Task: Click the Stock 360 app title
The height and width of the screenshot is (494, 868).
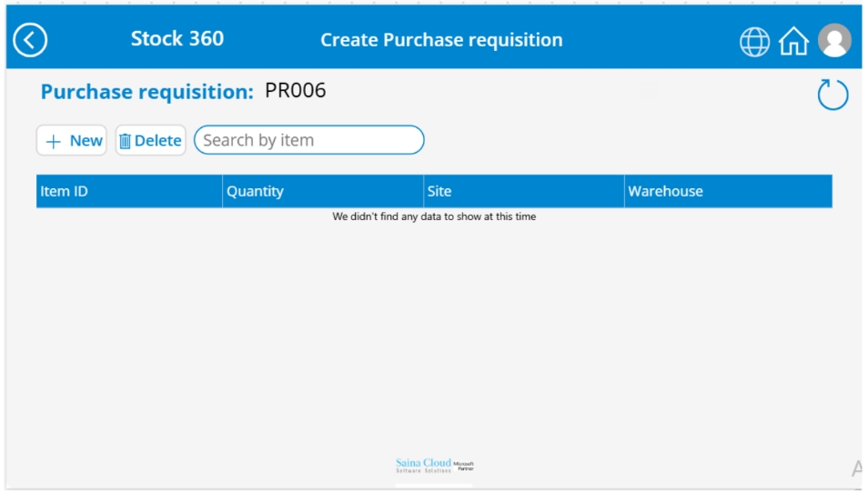Action: (x=177, y=39)
